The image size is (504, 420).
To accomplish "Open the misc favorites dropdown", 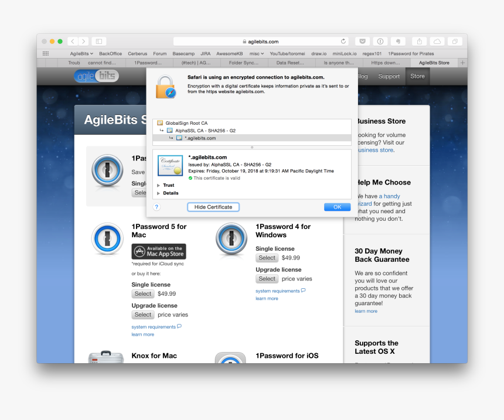I will (257, 54).
